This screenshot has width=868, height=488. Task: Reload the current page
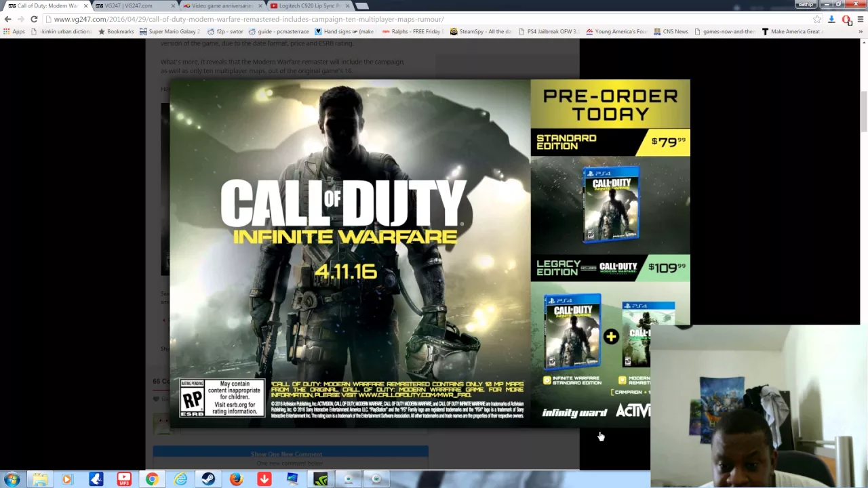coord(34,19)
